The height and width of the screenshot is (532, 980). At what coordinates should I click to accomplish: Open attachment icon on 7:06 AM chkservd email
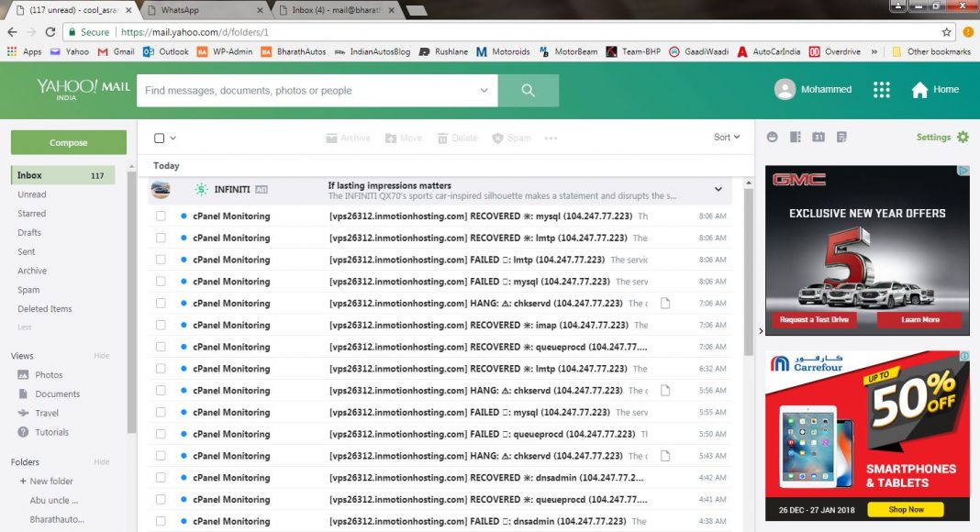(x=667, y=304)
